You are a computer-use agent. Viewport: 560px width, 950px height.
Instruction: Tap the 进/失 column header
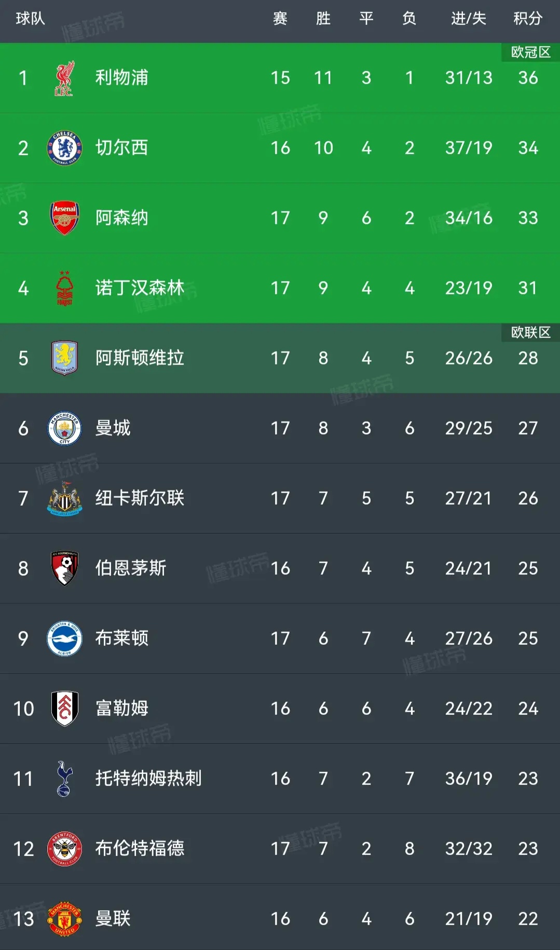[x=468, y=19]
